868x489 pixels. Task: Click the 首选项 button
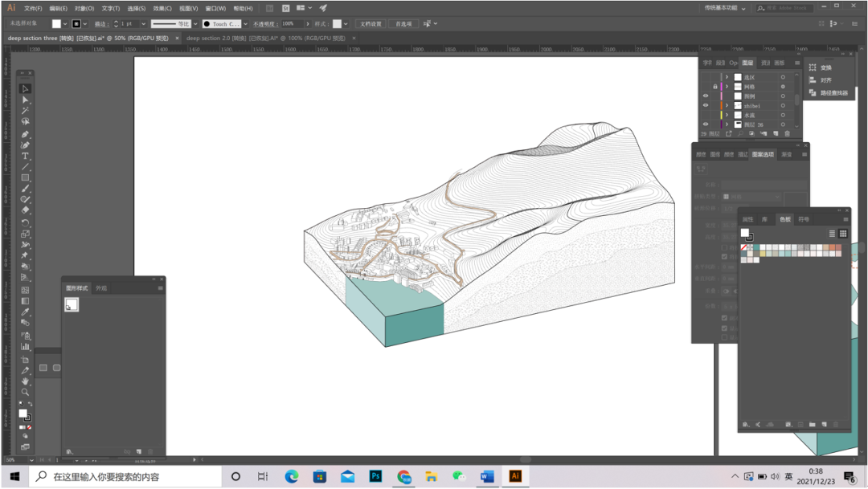point(403,24)
